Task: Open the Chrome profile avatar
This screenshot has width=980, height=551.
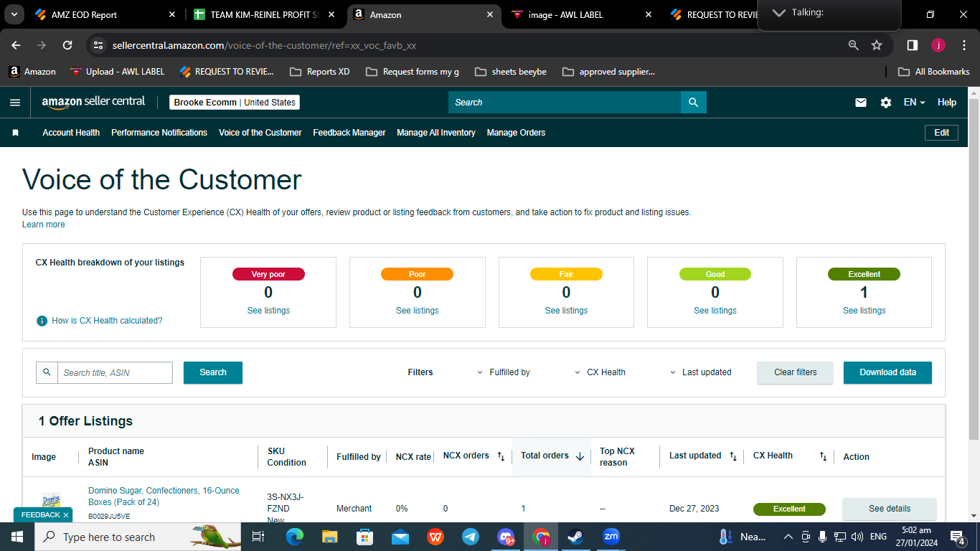Action: 938,45
